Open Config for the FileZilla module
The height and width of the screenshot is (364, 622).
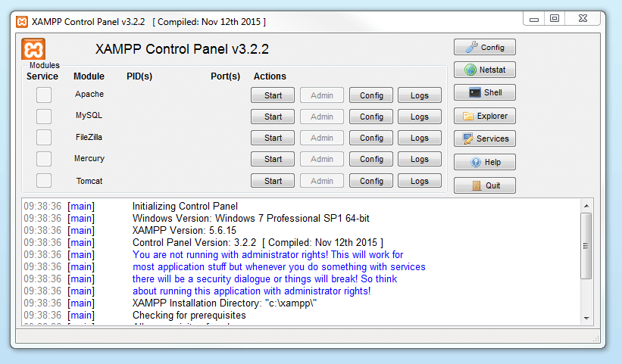pyautogui.click(x=371, y=138)
